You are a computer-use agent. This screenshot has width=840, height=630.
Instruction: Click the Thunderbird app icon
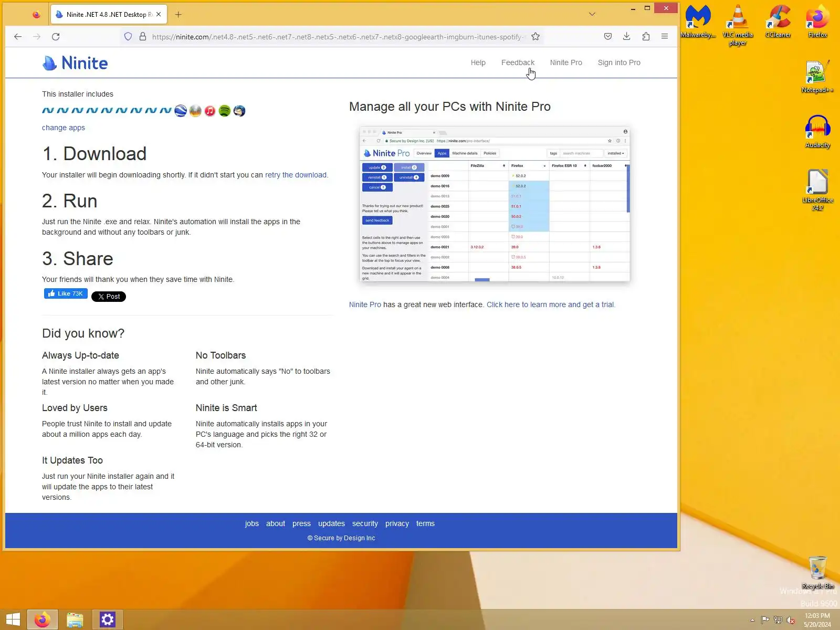[x=239, y=111]
